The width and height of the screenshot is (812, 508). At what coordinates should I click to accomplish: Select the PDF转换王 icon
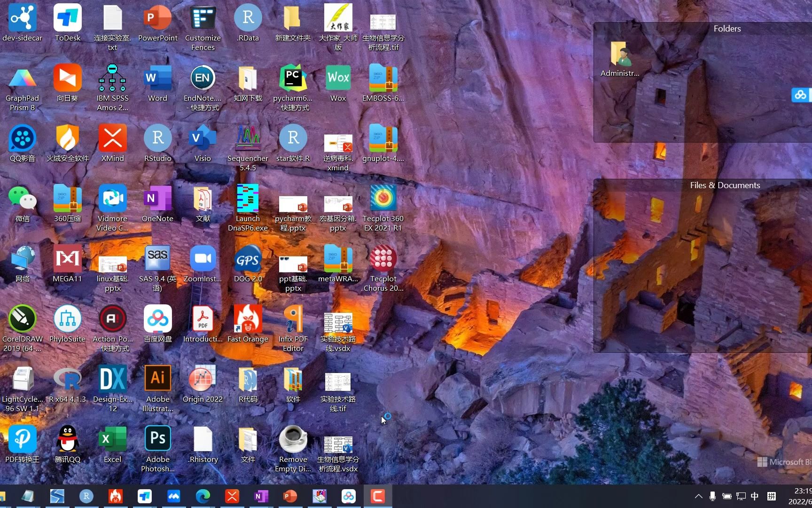23,444
